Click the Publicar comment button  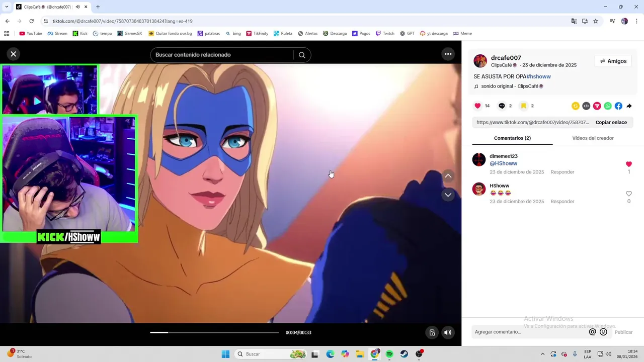pos(623,332)
